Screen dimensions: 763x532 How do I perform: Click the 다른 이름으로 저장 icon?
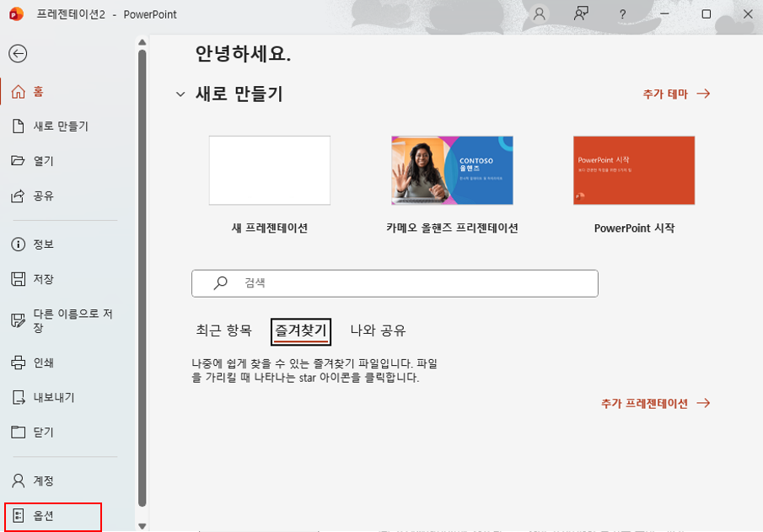click(18, 320)
